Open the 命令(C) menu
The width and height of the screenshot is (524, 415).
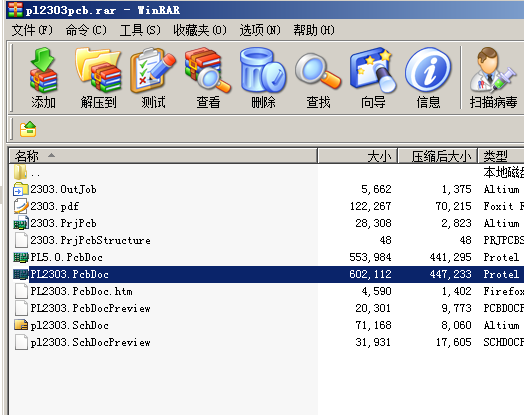coord(86,30)
